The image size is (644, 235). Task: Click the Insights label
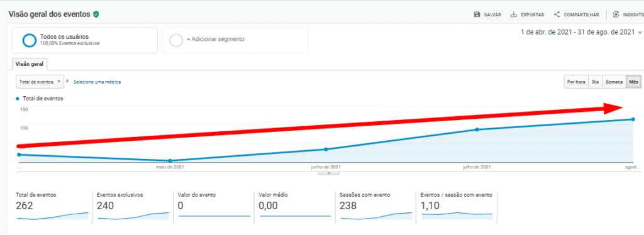point(633,14)
